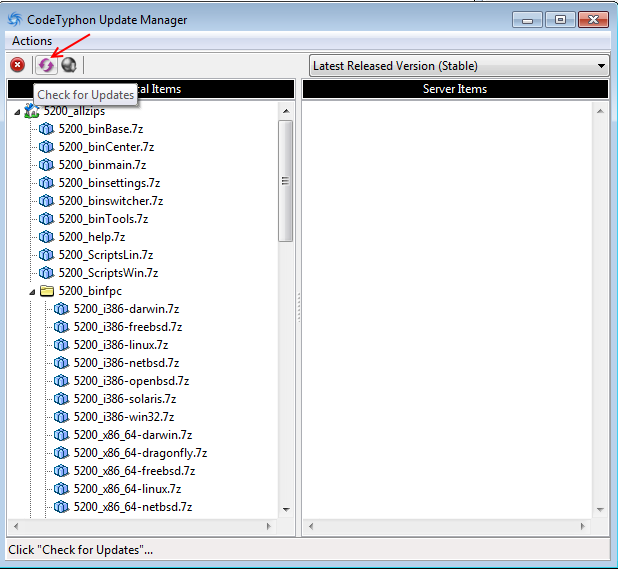Click the 5200_binfpc folder icon
This screenshot has height=570, width=618.
47,291
